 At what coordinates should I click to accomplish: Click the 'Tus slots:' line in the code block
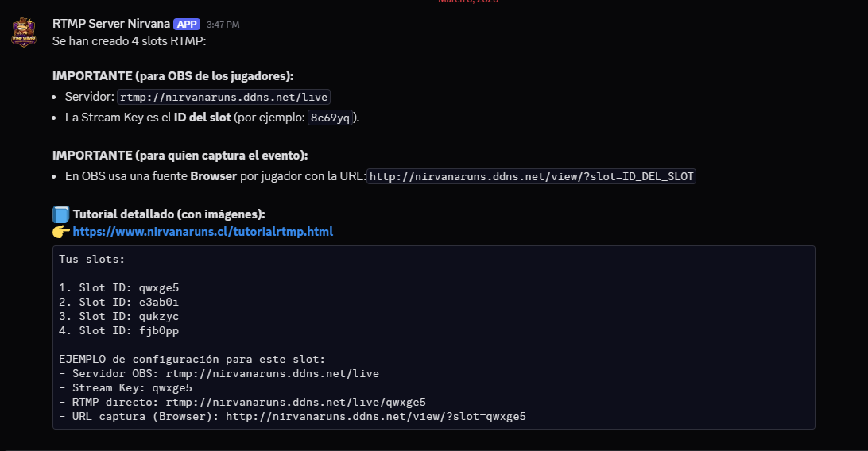pos(91,259)
